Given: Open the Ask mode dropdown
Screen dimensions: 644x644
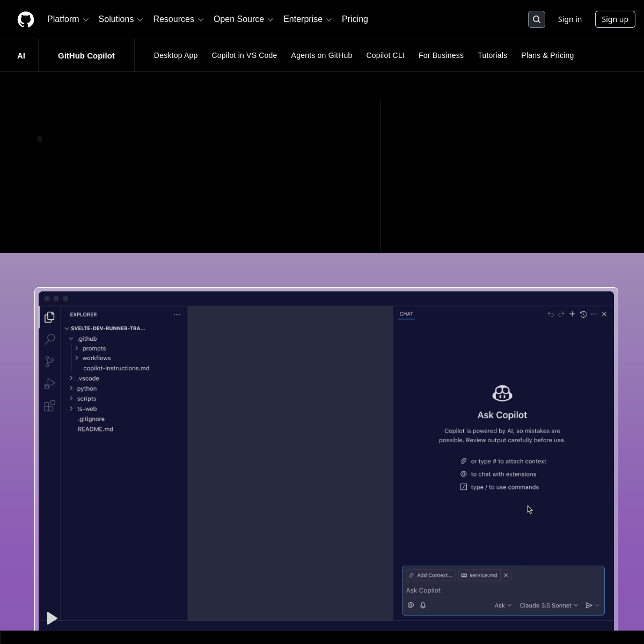Looking at the screenshot, I should pos(503,605).
